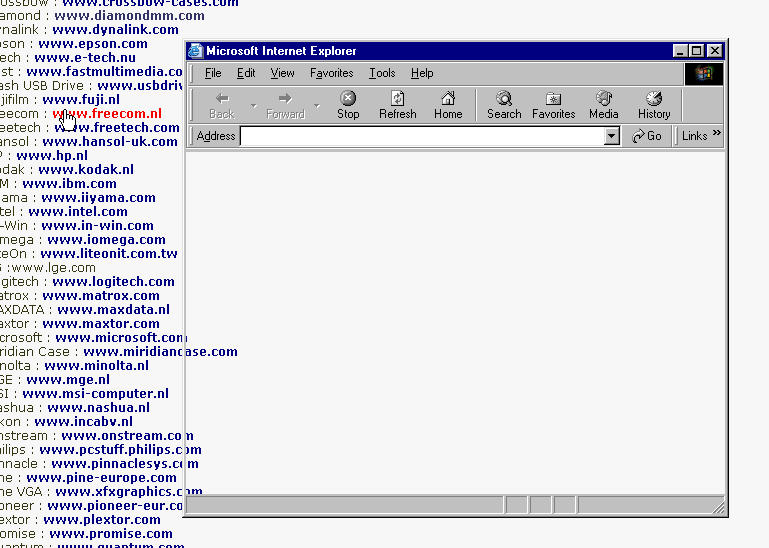Show History toolbar icon
The image size is (769, 548).
654,105
